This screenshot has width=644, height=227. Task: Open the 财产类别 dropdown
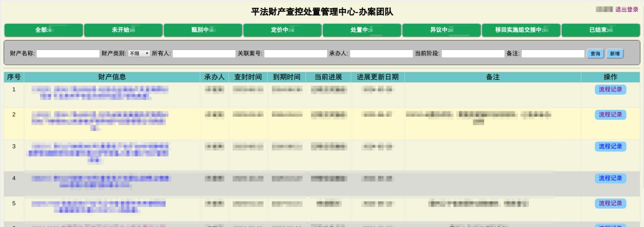139,54
